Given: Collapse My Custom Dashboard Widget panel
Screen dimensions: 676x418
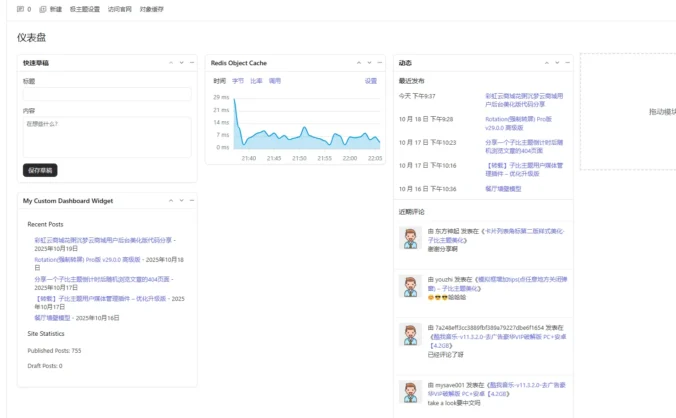Looking at the screenshot, I should (x=192, y=201).
